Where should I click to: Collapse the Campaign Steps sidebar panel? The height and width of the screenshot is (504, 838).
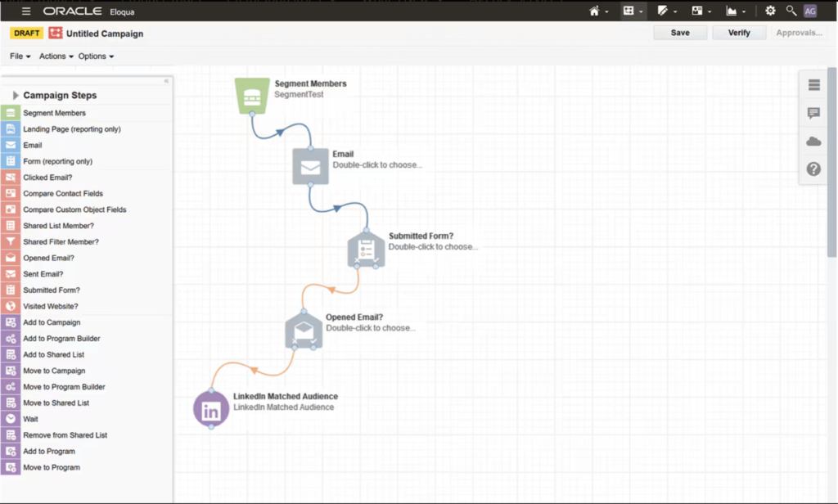[x=167, y=81]
